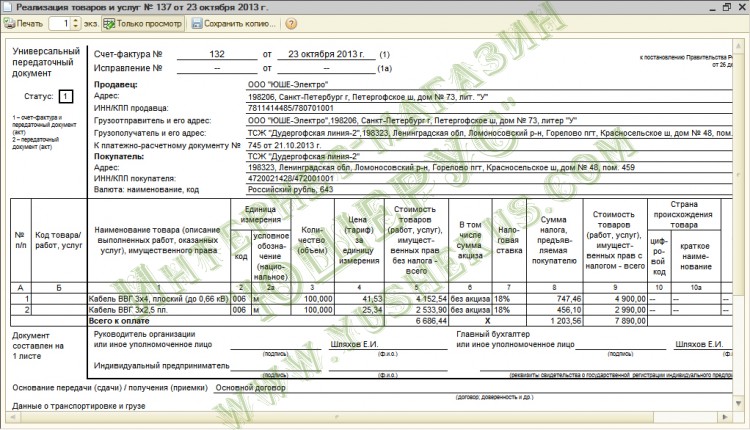Select seller name ООО "ЮШЕ-Электро"
Viewport: 750px width, 430px height.
pos(288,85)
